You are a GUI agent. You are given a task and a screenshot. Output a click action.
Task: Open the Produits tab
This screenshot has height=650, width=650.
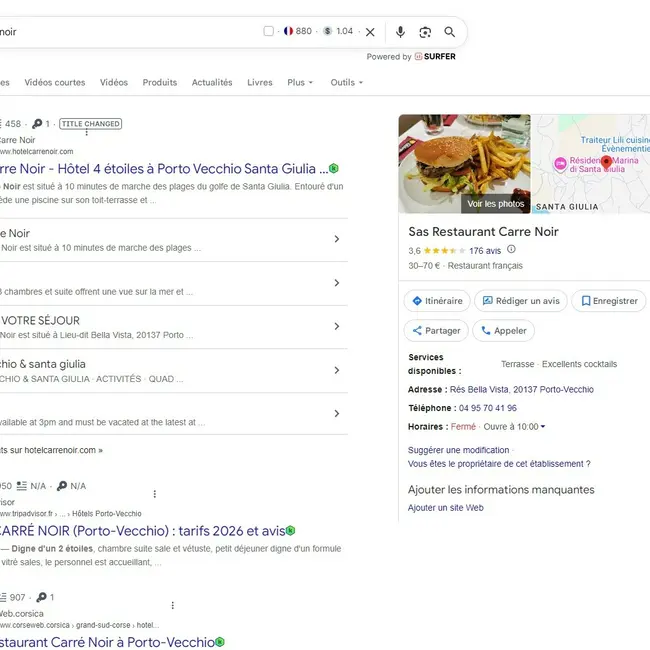(x=160, y=82)
